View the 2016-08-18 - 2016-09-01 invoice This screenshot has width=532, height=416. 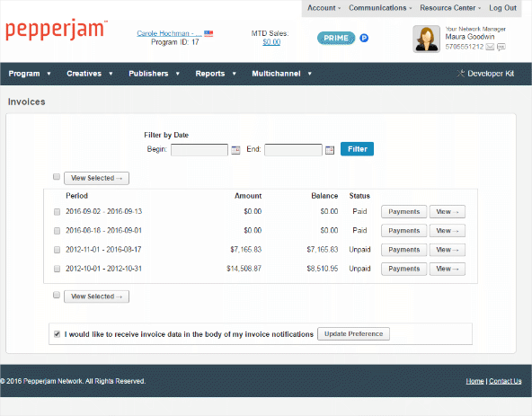coord(448,231)
